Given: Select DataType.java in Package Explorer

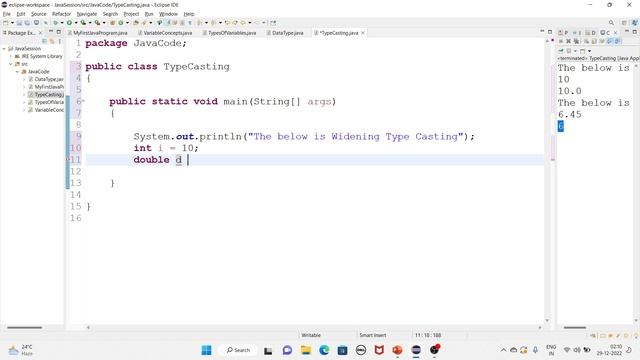Looking at the screenshot, I should tap(46, 79).
